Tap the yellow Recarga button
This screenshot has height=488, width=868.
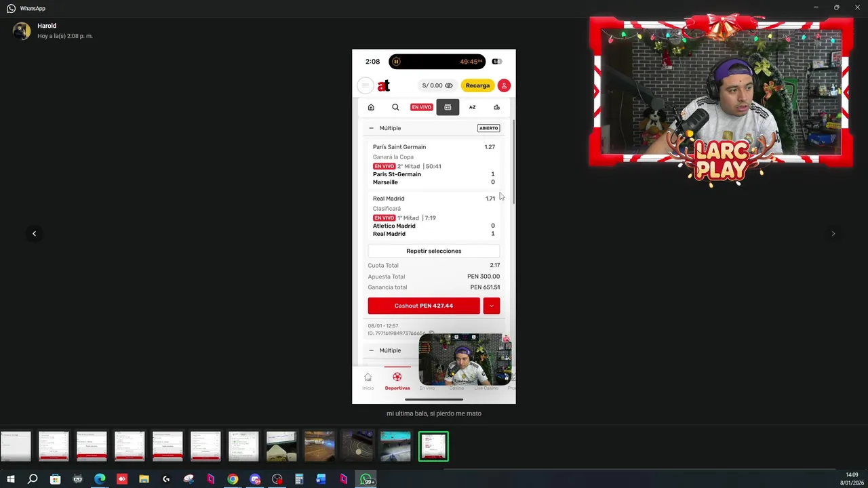coord(477,85)
